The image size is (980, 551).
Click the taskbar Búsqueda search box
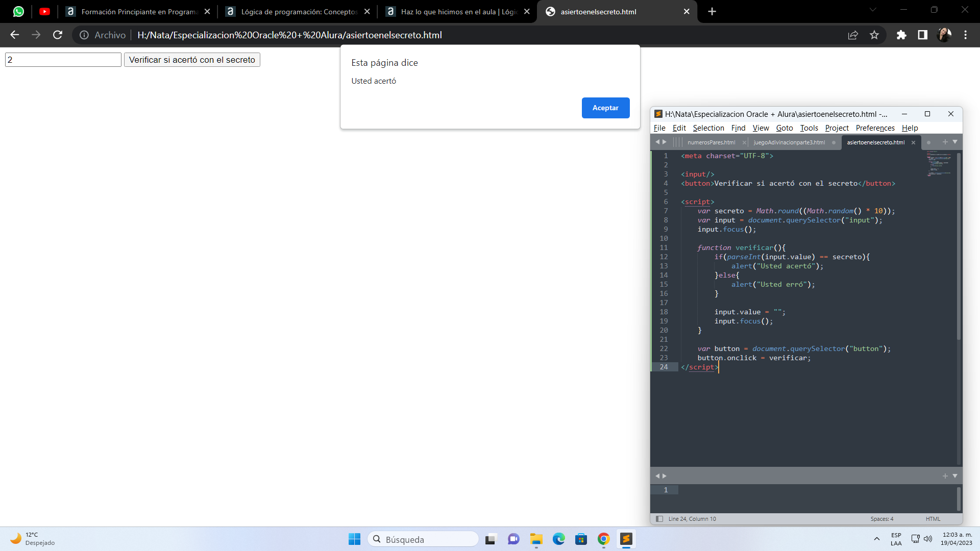423,539
